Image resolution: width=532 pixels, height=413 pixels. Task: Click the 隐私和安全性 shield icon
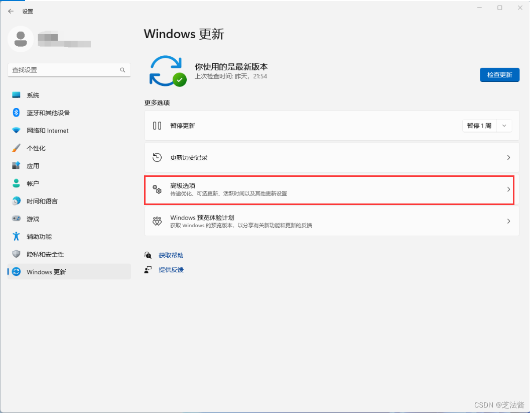[16, 254]
